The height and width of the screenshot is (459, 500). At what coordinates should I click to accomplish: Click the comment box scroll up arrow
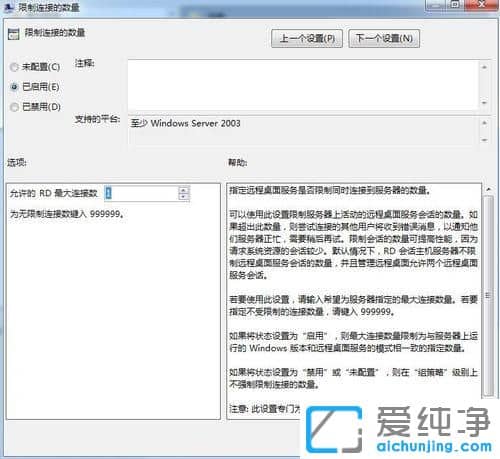point(485,67)
